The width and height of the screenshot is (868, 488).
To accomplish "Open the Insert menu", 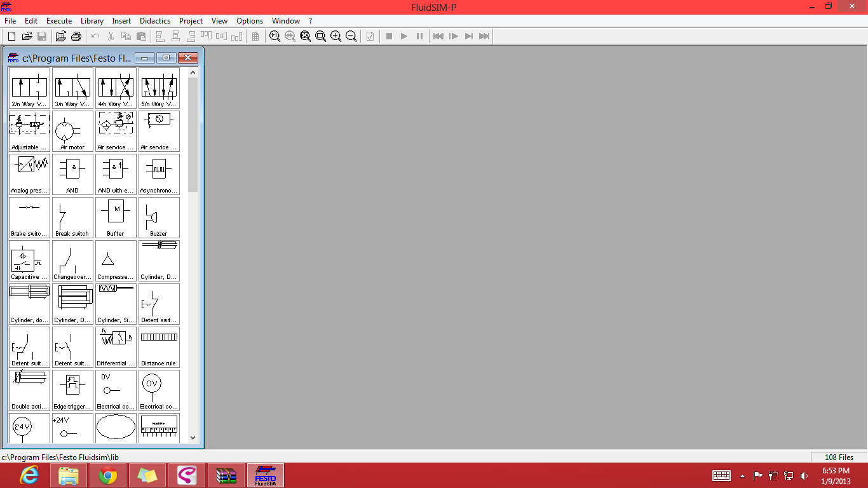I will point(121,21).
